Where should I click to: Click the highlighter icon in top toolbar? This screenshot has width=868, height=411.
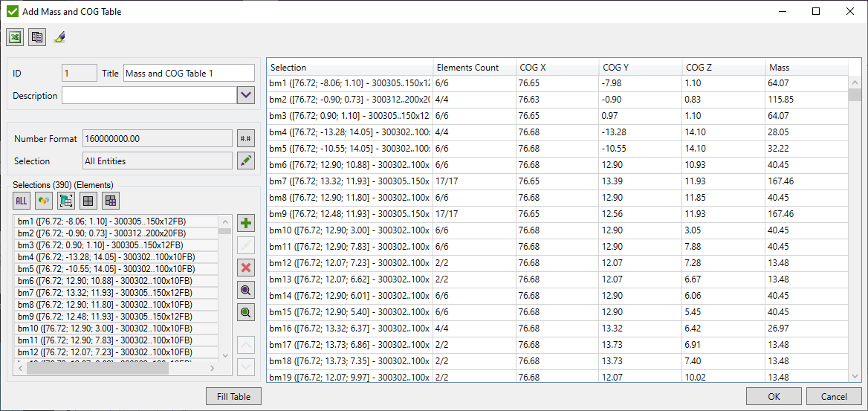59,37
